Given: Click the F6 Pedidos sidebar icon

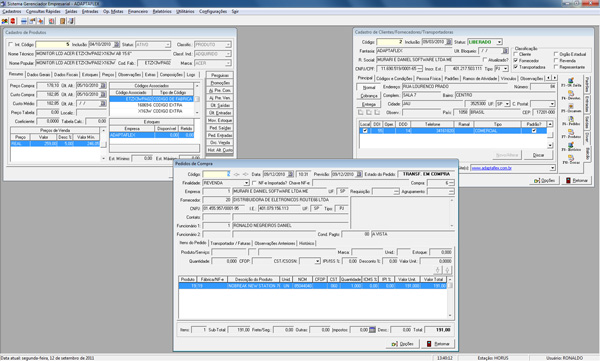Looking at the screenshot, I should point(571,119).
